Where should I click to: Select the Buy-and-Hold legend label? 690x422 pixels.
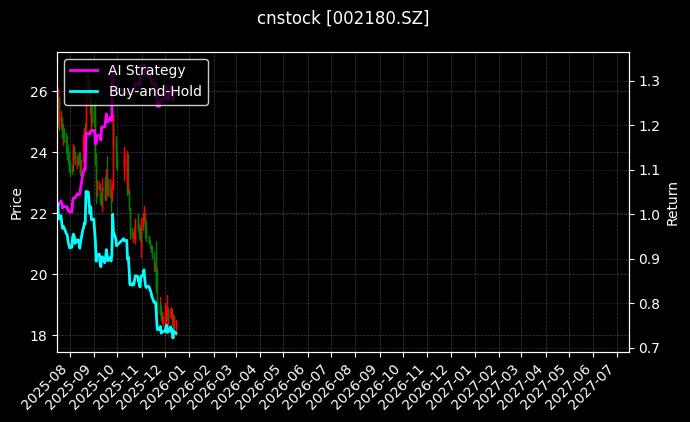(155, 91)
